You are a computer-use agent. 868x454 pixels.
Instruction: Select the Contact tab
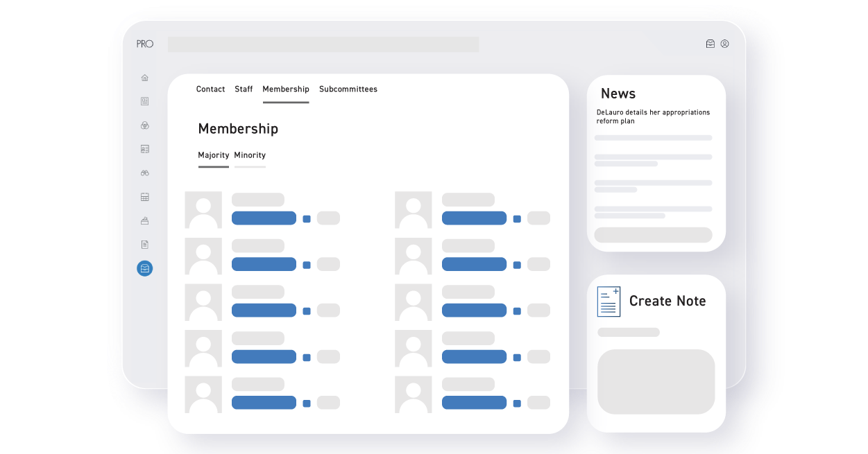[x=210, y=89]
